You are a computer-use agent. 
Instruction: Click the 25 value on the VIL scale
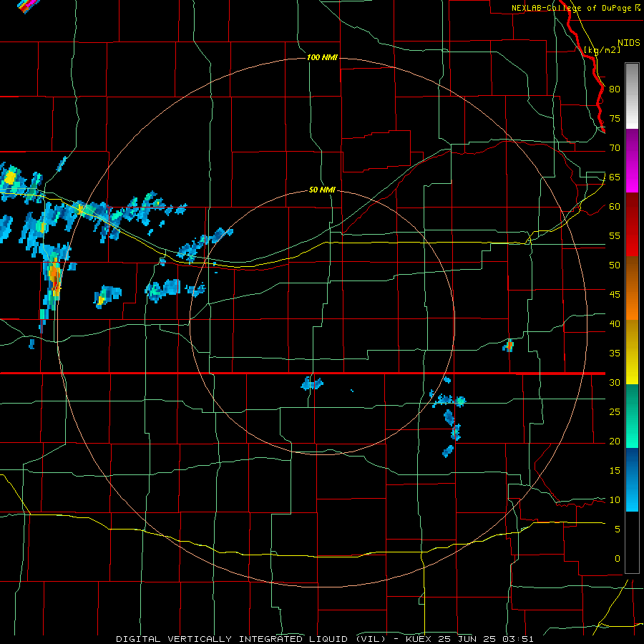[x=615, y=412]
